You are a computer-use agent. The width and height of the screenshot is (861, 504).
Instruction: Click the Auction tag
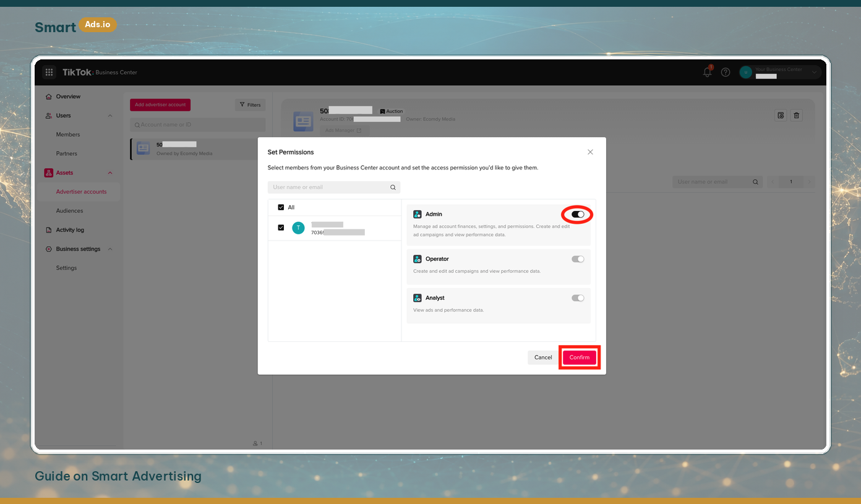click(391, 111)
